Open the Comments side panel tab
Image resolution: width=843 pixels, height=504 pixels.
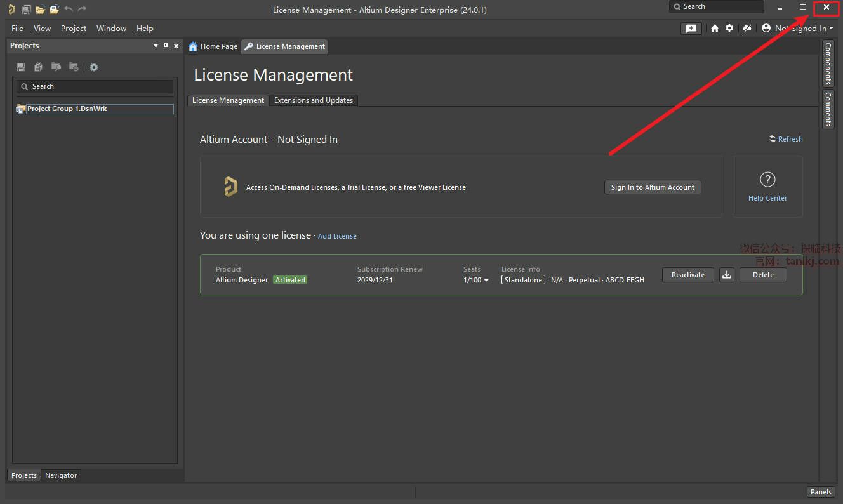coord(828,109)
